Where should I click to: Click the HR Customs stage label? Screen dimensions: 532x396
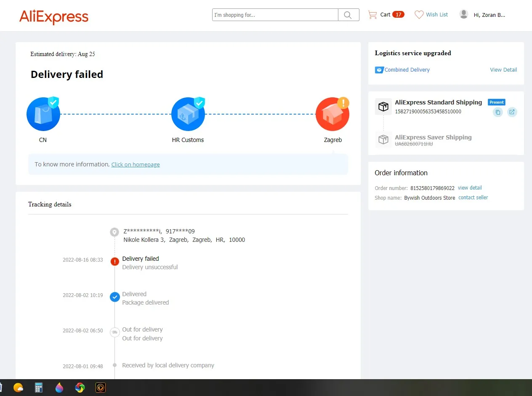tap(188, 140)
